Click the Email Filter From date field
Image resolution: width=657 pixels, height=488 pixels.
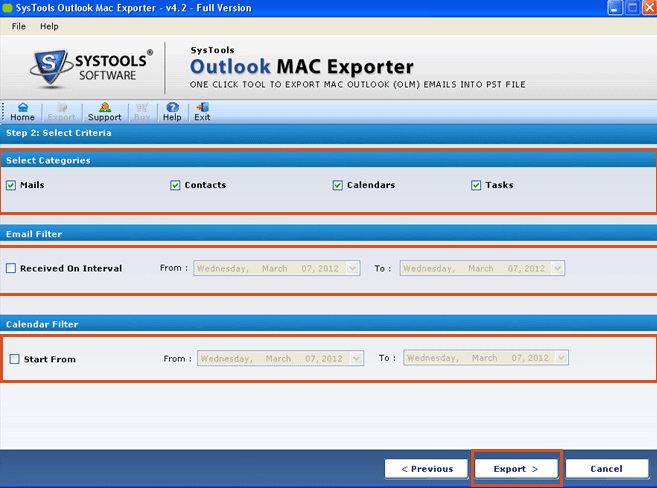pyautogui.click(x=277, y=268)
